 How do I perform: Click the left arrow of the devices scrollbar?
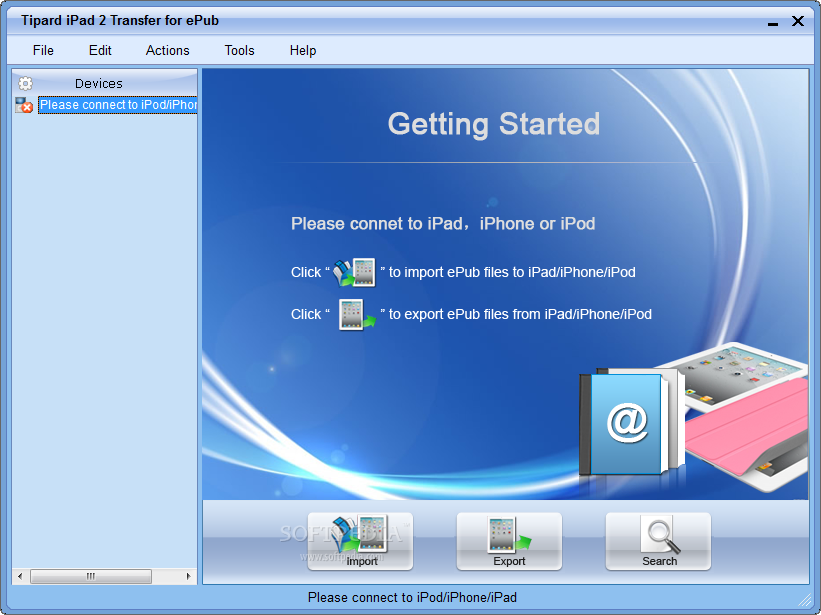(x=20, y=576)
